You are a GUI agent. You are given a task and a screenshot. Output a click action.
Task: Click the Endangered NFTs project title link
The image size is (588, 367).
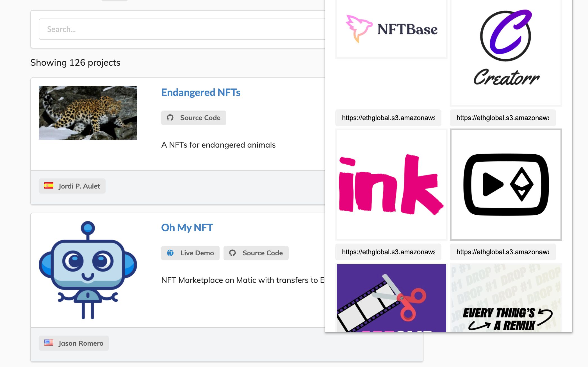tap(200, 92)
